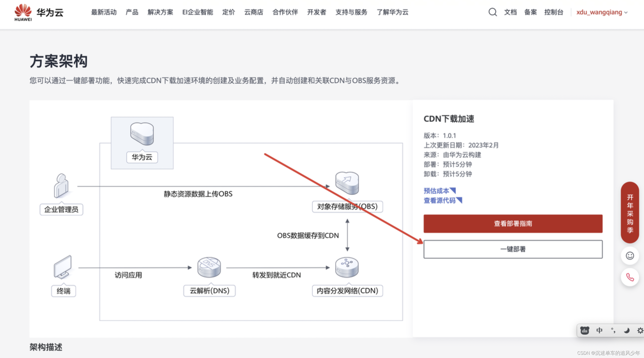Open the 产品 menu
This screenshot has height=358, width=644.
pyautogui.click(x=132, y=12)
